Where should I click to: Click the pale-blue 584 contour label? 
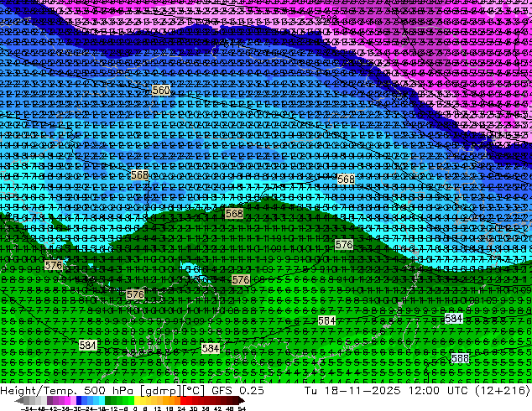[x=454, y=319]
